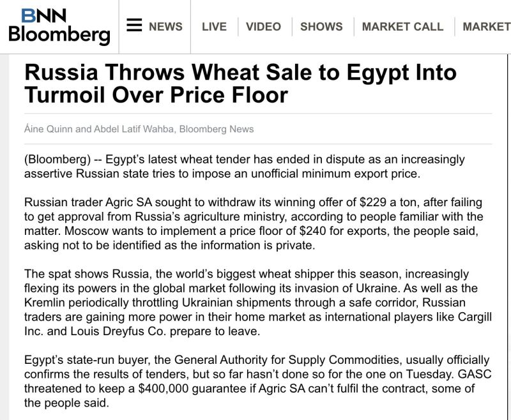
Task: Click the BNN letters in the logo
Action: [44, 15]
